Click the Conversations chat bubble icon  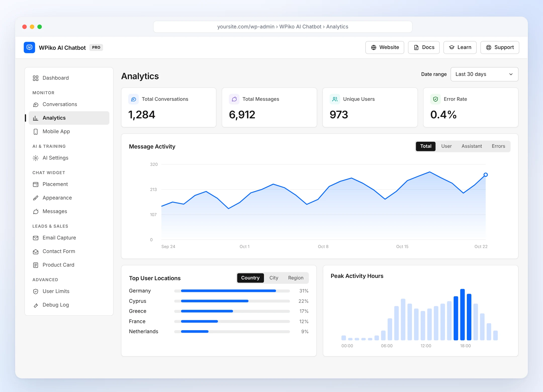pyautogui.click(x=36, y=105)
